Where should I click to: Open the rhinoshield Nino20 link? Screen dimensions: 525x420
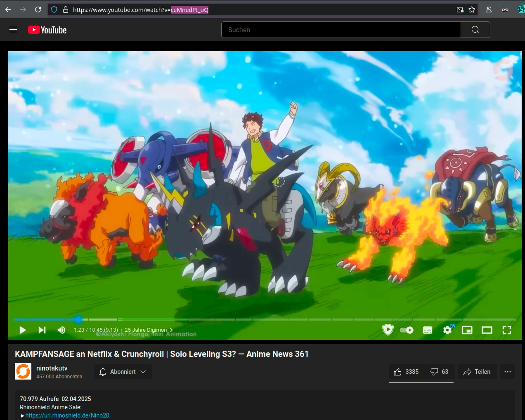(67, 415)
